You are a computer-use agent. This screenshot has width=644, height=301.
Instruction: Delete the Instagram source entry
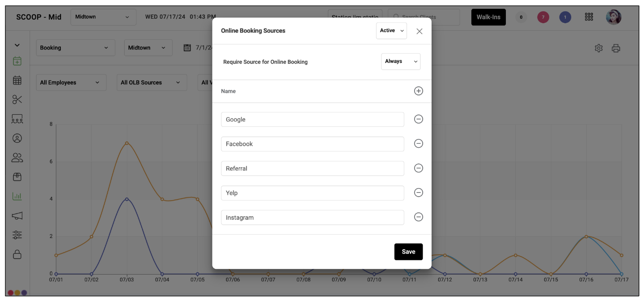pos(418,217)
